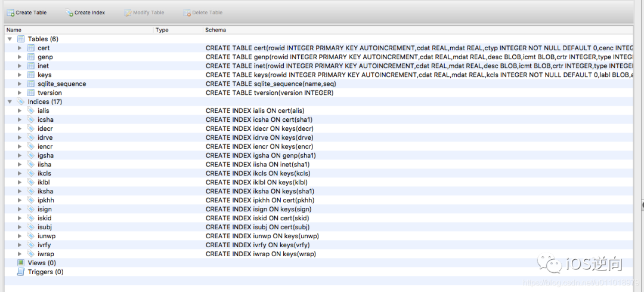Image resolution: width=644 pixels, height=292 pixels.
Task: Click the ikcls index tag icon
Action: coord(31,173)
